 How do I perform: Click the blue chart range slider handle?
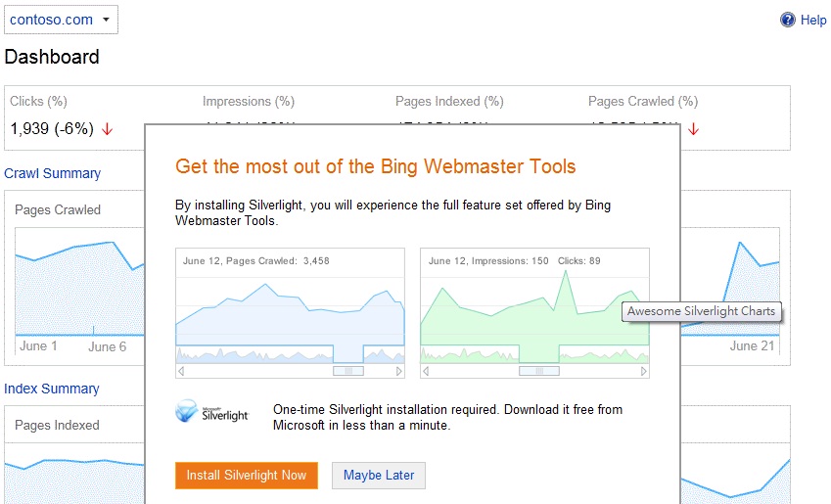point(348,371)
